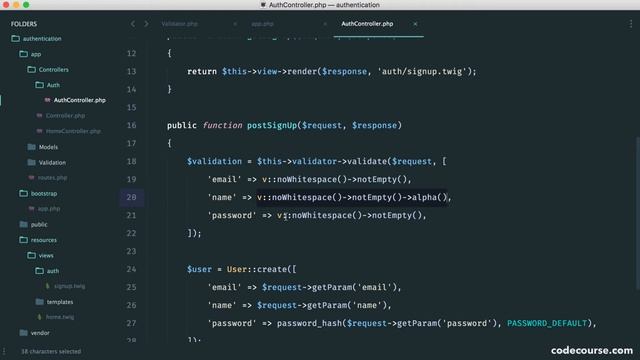
Task: Switch to the app.php tab
Action: pyautogui.click(x=262, y=24)
